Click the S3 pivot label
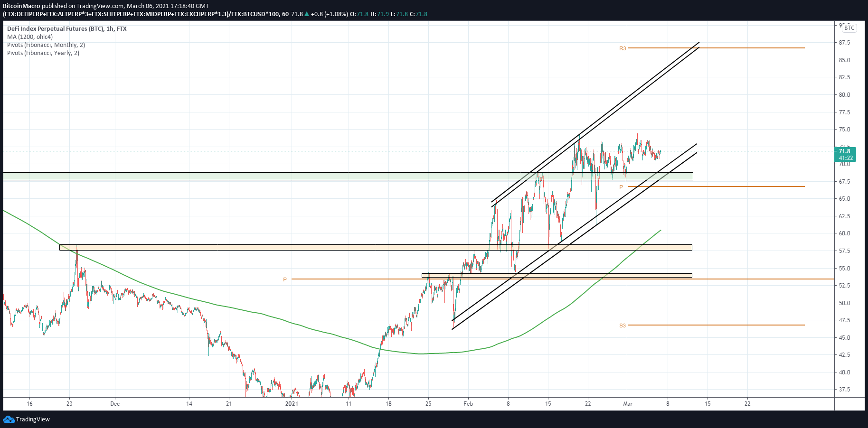Image resolution: width=868 pixels, height=428 pixels. pos(623,326)
